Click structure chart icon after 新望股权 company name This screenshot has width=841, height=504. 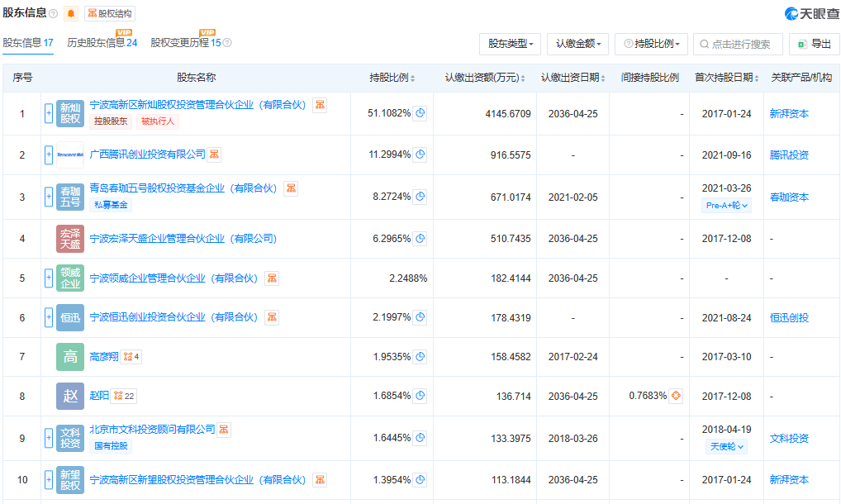(x=320, y=480)
